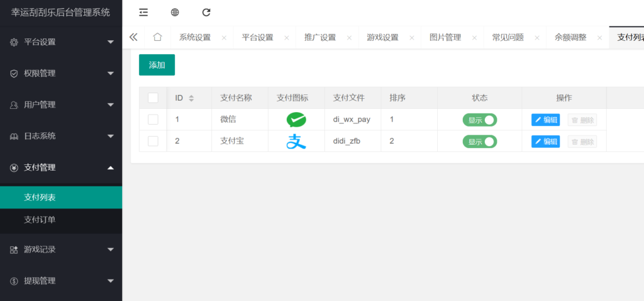Edit the 支付宝 payment entry
The height and width of the screenshot is (301, 644).
[x=545, y=142]
